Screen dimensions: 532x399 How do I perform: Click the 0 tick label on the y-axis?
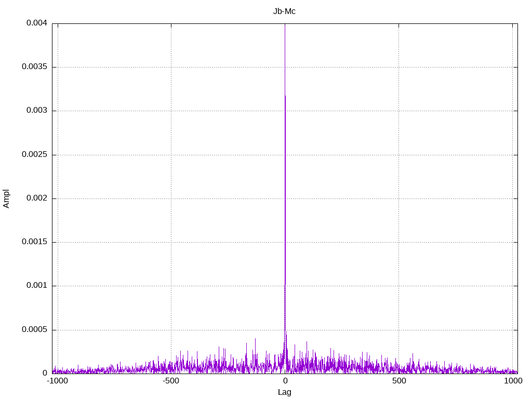pyautogui.click(x=45, y=373)
